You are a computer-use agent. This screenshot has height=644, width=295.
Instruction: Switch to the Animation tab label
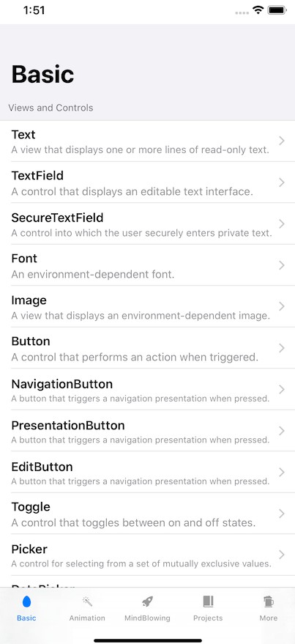pos(87,618)
